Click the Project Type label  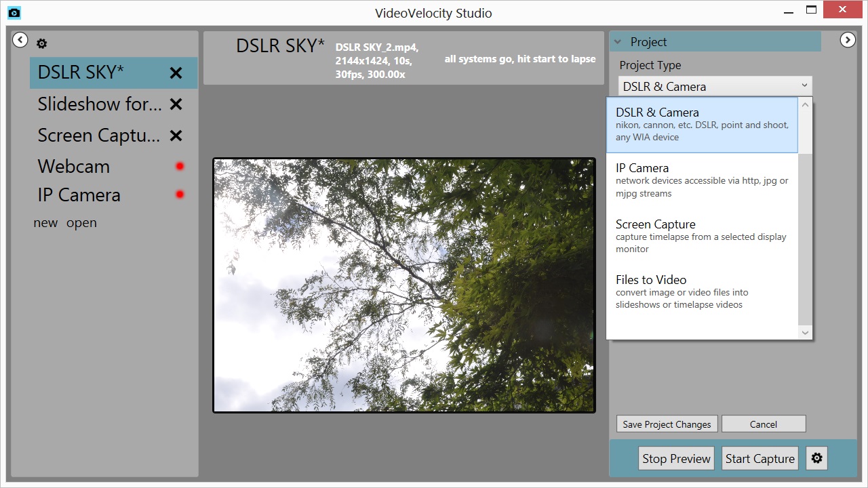650,65
